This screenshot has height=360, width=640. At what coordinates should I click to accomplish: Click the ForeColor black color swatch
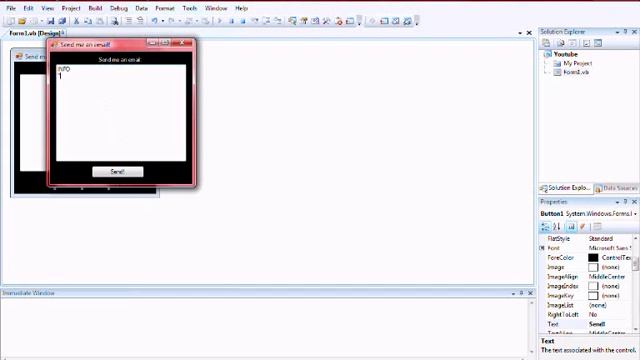click(x=593, y=258)
